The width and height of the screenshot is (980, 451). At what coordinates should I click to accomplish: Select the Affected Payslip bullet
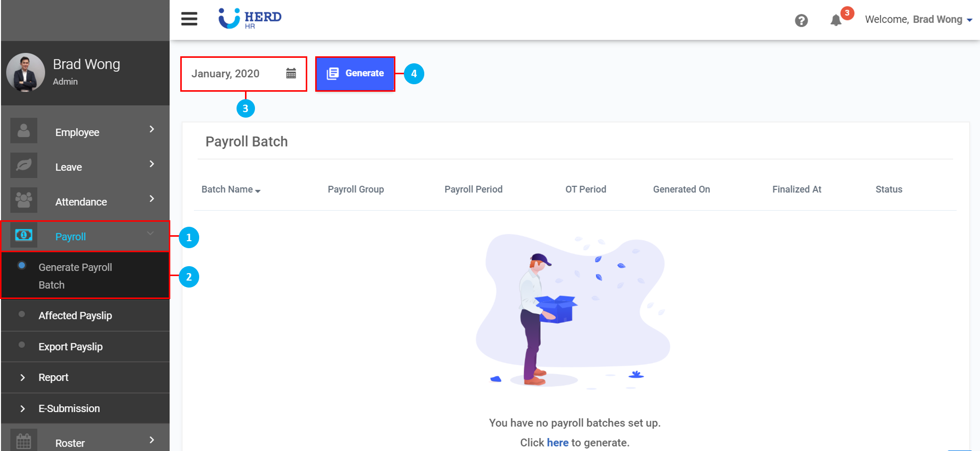click(x=22, y=314)
